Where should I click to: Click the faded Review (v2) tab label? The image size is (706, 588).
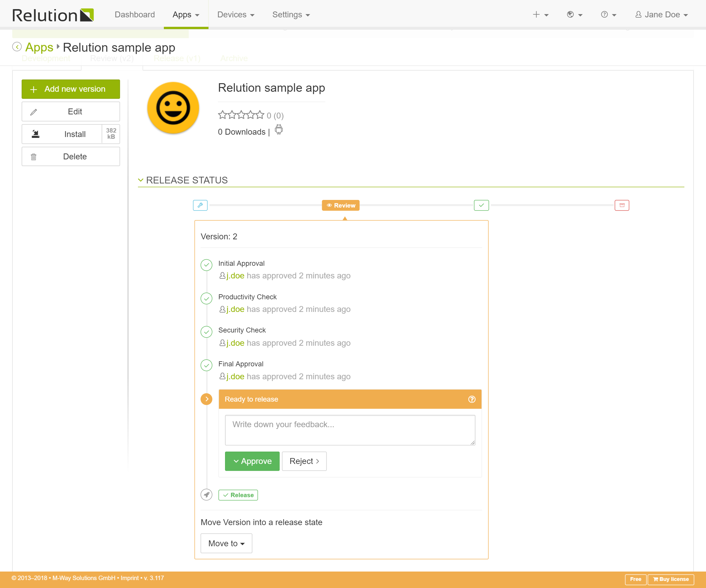pos(112,59)
